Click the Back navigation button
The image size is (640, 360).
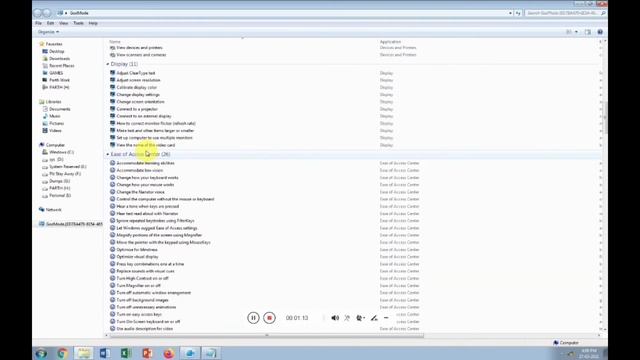(38, 13)
